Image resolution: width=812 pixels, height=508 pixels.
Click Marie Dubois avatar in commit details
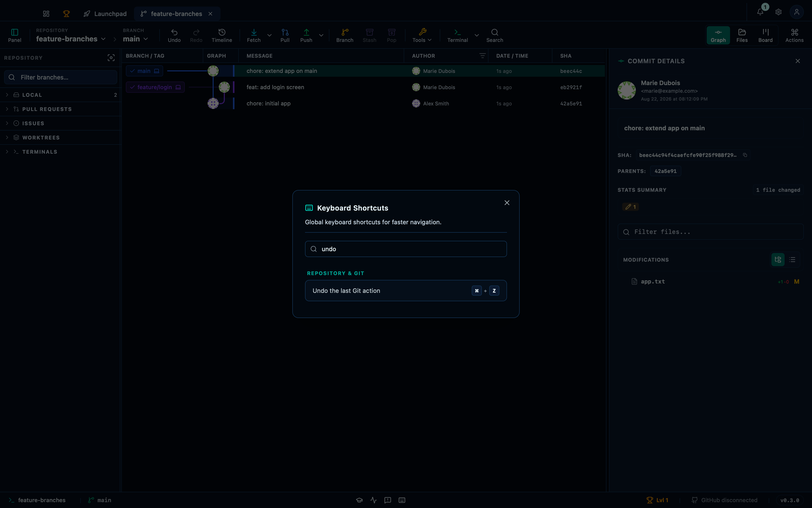(627, 90)
